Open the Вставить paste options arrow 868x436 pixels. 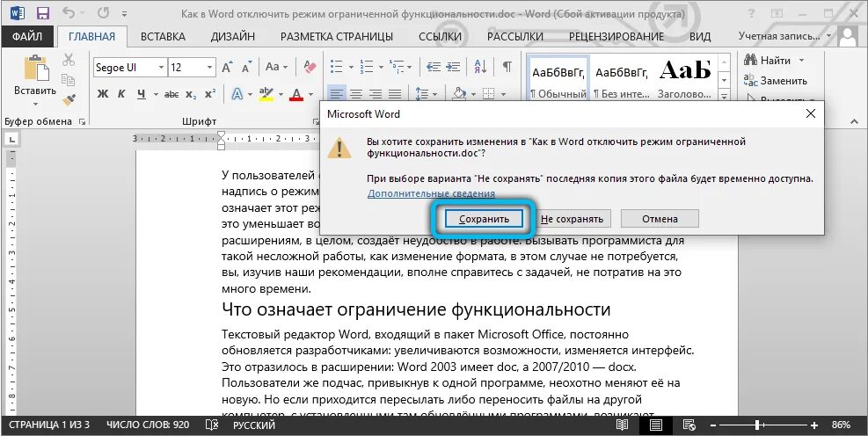click(x=35, y=104)
